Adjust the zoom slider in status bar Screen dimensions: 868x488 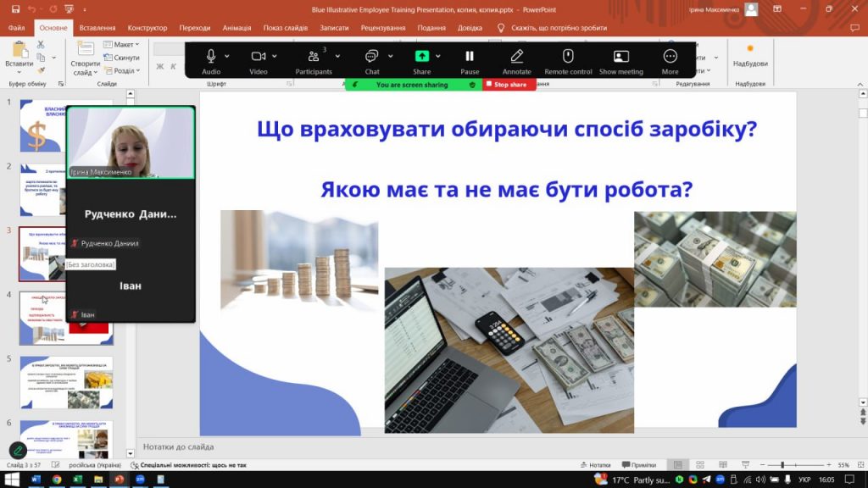(x=782, y=465)
